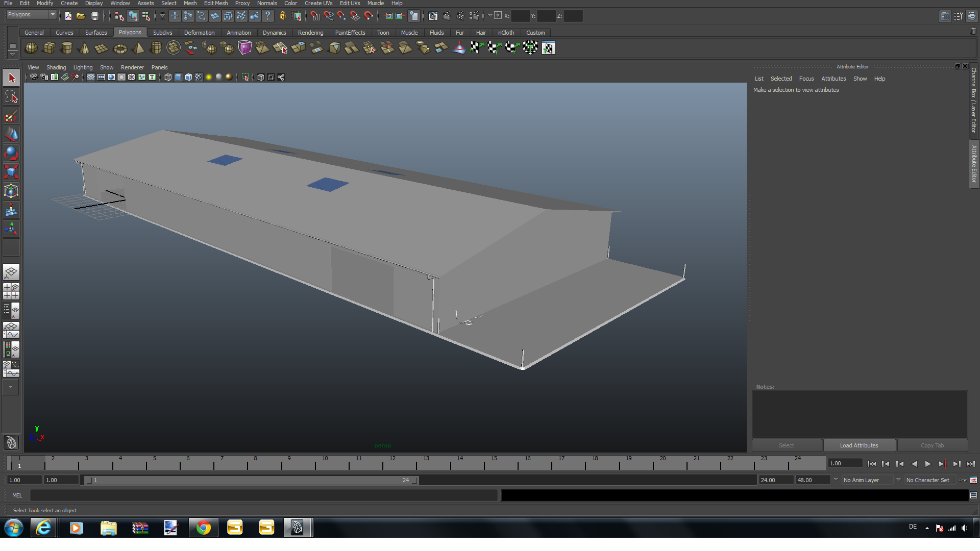Open the animation preferences icon

tap(973, 480)
